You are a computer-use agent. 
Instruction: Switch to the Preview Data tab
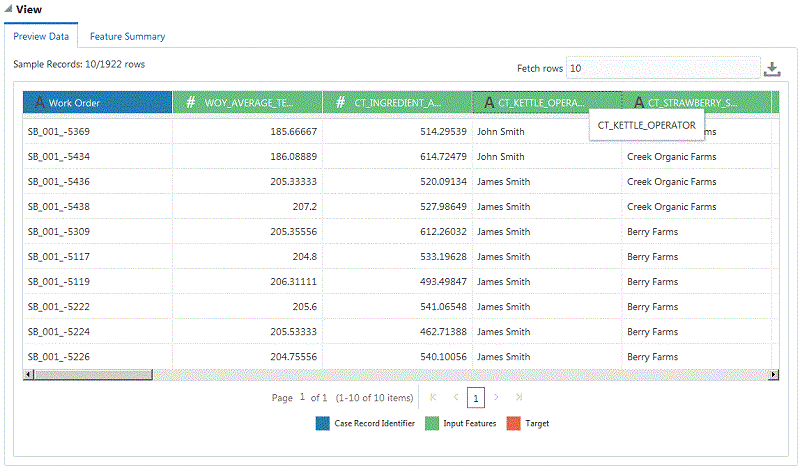click(x=41, y=36)
